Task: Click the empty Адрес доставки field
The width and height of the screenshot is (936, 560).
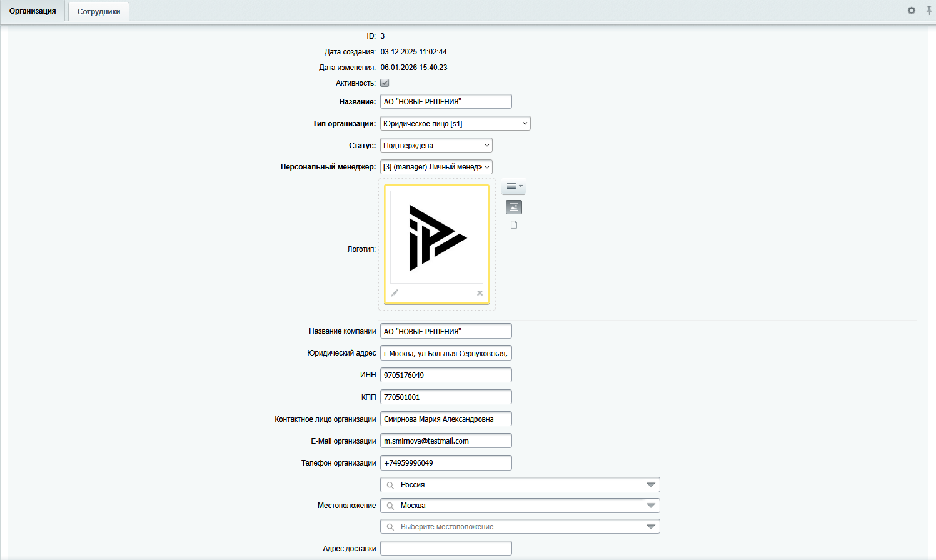Action: pos(445,549)
